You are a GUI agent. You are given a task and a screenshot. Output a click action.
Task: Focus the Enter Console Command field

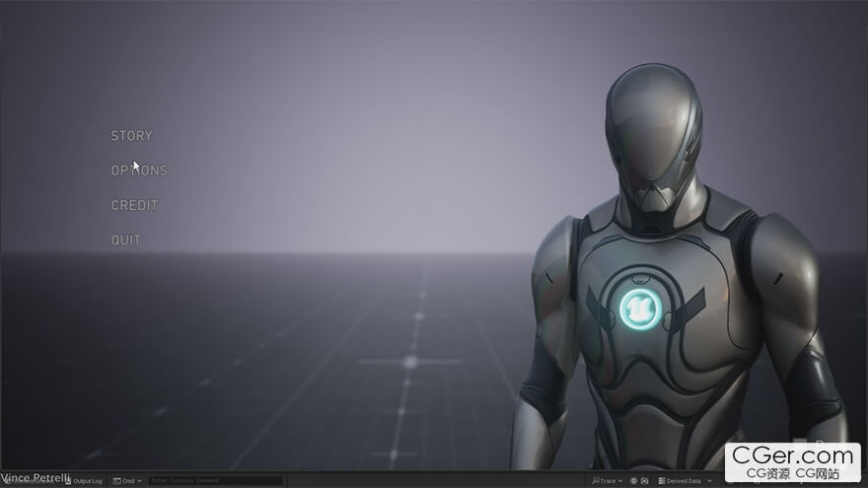coord(216,481)
